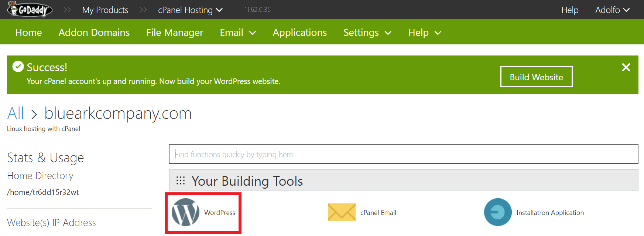Image resolution: width=644 pixels, height=236 pixels.
Task: Open Applications menu item
Action: coord(300,33)
